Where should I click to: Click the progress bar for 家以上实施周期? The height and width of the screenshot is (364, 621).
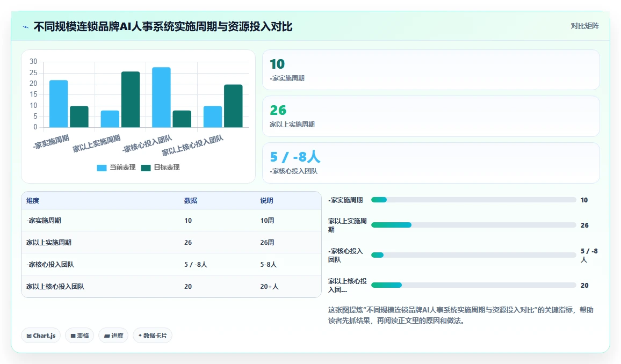[x=473, y=225]
